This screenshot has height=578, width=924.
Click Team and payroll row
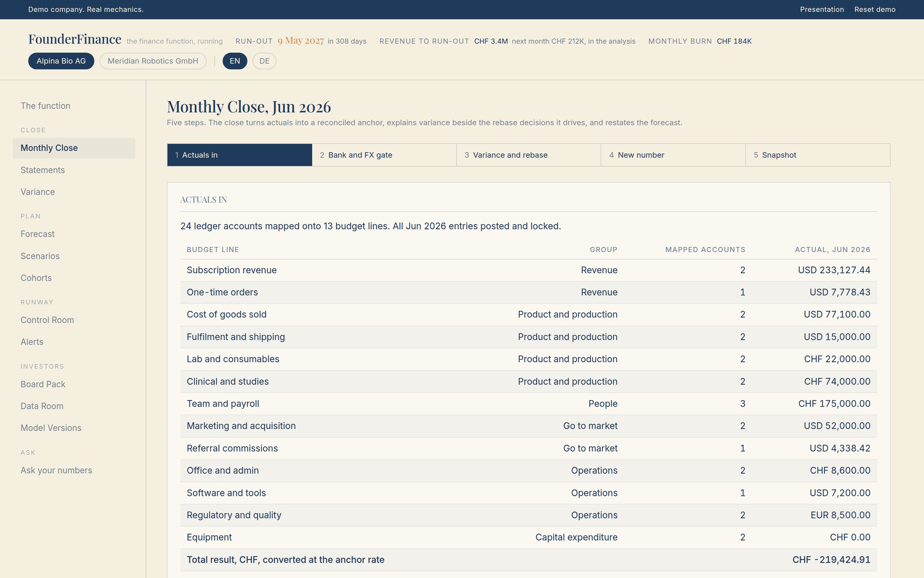pos(529,404)
